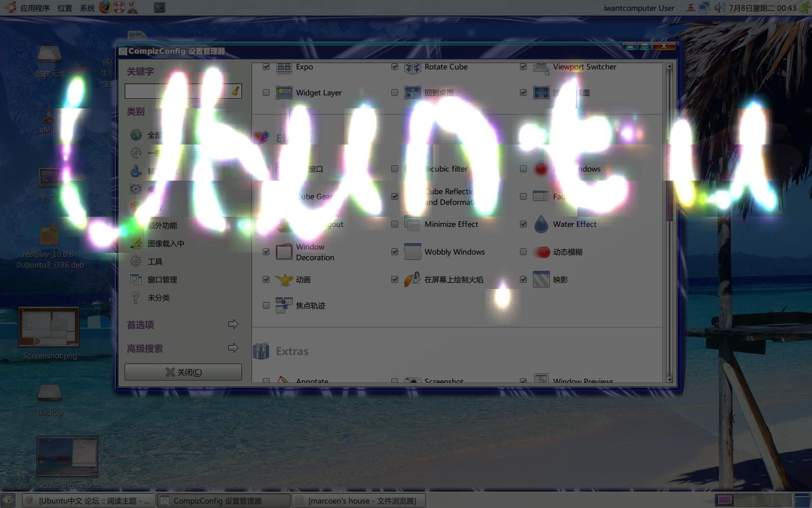Click the 关闭(C) button

183,372
